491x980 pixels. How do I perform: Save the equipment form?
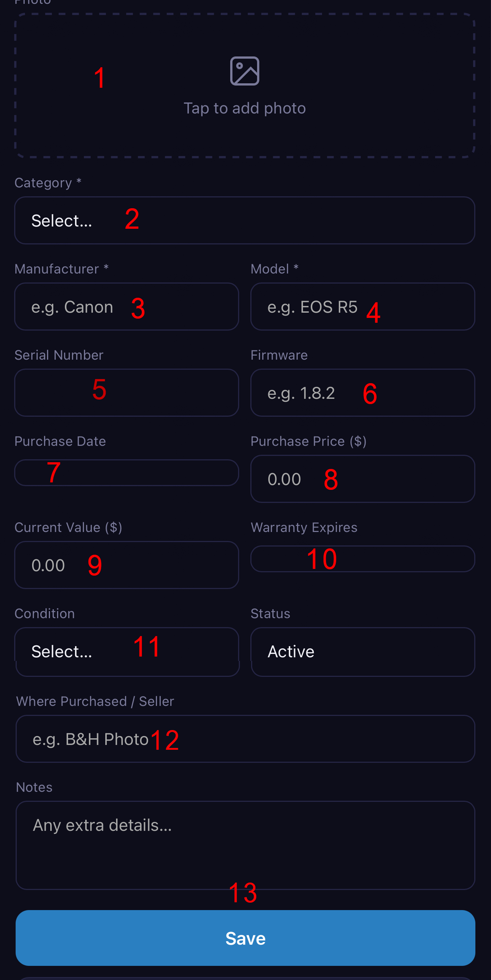coord(245,938)
